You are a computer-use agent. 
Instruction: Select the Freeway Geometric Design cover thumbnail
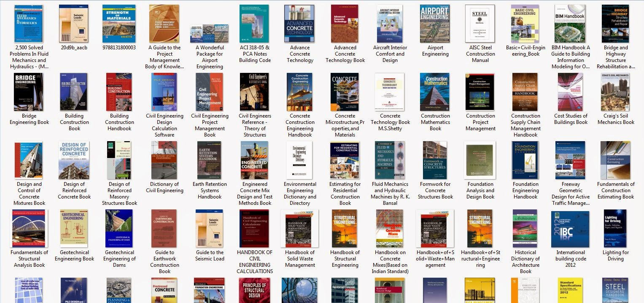[x=570, y=160]
